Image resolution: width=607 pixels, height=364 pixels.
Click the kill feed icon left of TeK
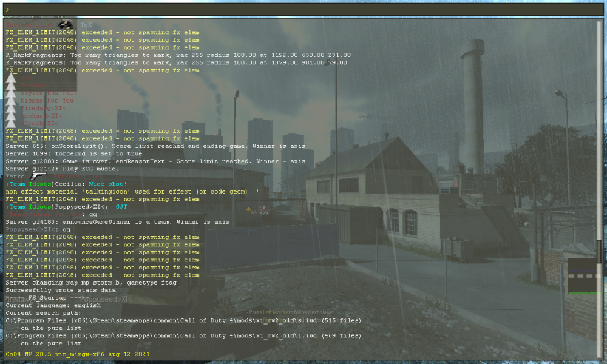(x=65, y=24)
